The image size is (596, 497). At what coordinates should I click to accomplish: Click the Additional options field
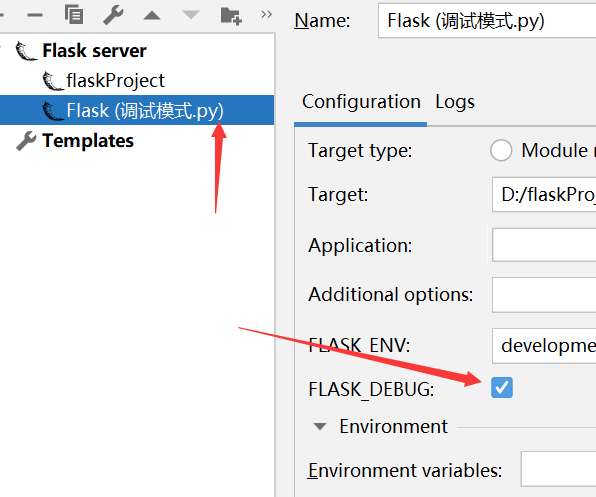pyautogui.click(x=544, y=295)
